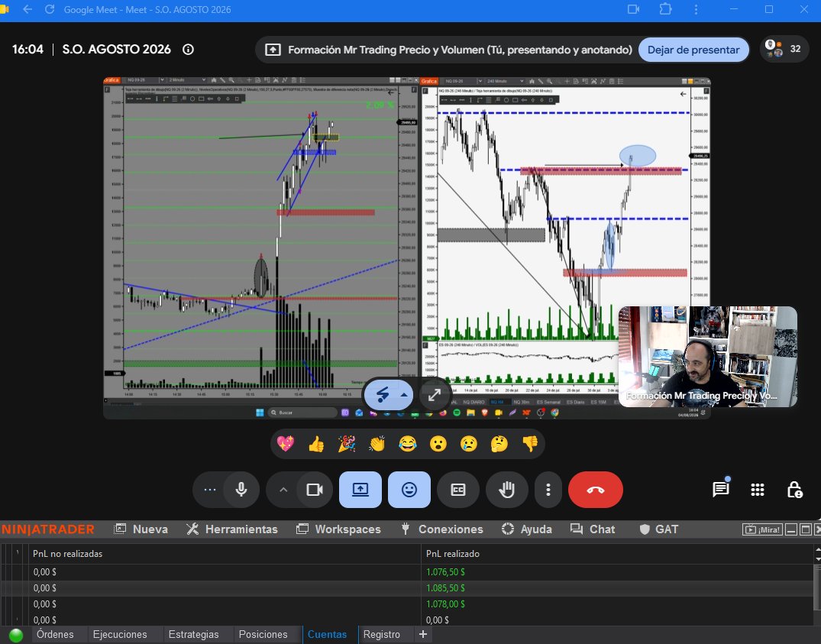Click the participants icon showing 32
This screenshot has width=821, height=644.
tap(784, 49)
